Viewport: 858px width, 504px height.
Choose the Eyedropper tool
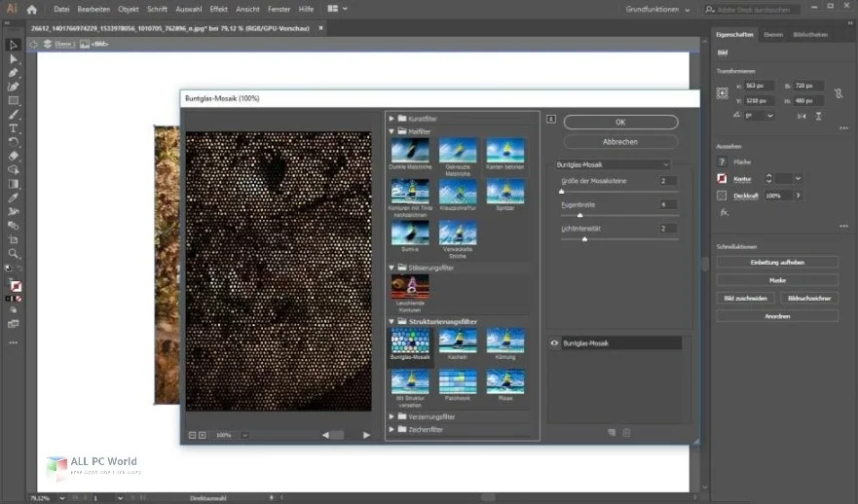[14, 198]
